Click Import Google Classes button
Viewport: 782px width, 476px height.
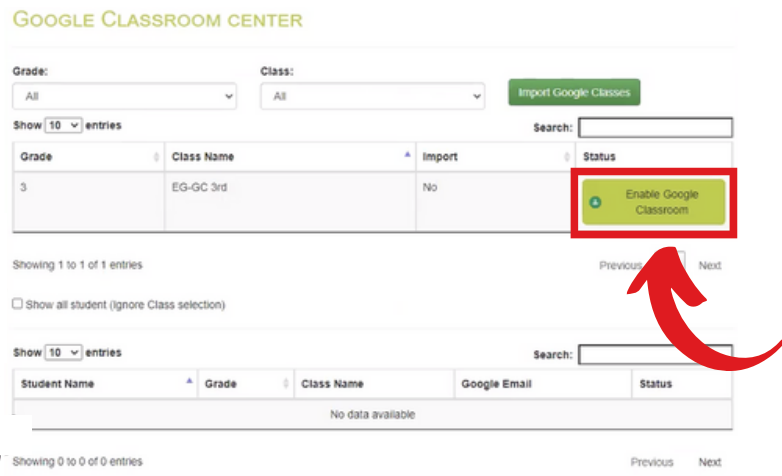pyautogui.click(x=574, y=92)
